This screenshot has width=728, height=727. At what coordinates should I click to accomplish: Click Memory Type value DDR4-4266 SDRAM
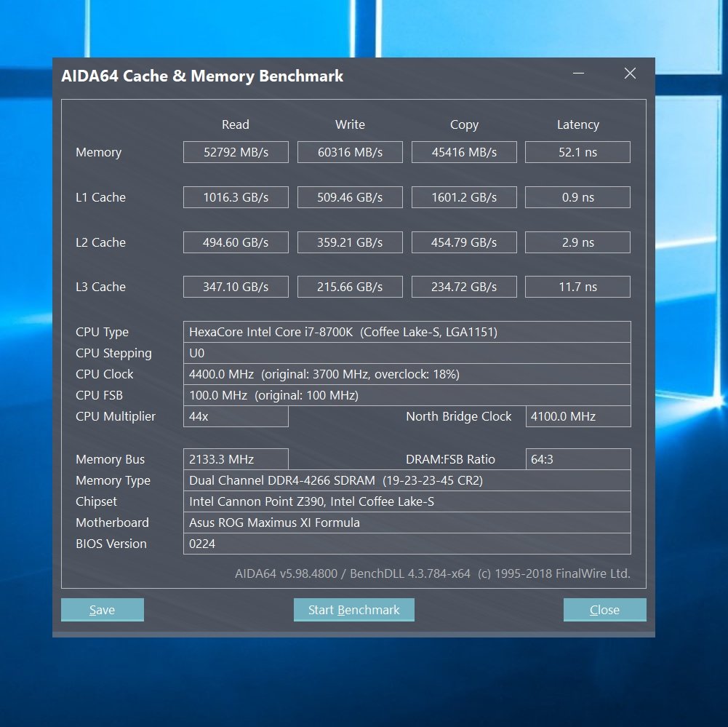(x=407, y=480)
